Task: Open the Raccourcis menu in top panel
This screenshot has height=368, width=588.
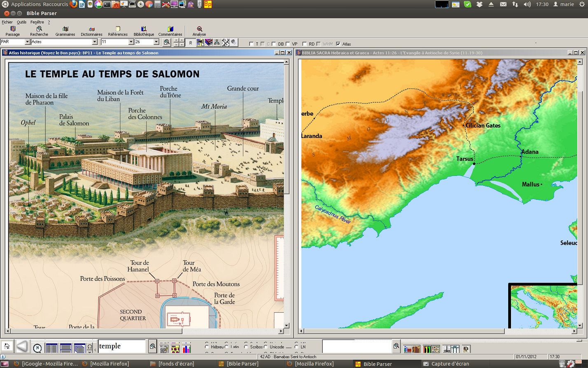Action: (56, 4)
